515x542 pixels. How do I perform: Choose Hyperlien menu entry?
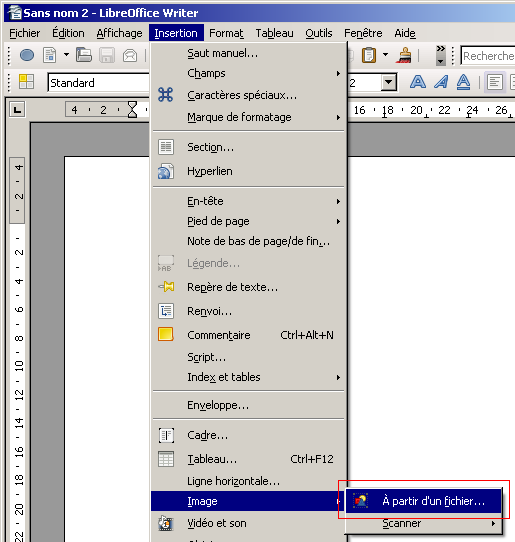(x=249, y=171)
